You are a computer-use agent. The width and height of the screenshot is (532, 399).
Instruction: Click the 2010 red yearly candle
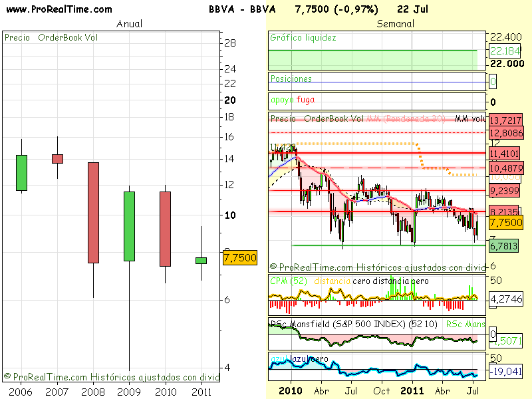pos(165,229)
